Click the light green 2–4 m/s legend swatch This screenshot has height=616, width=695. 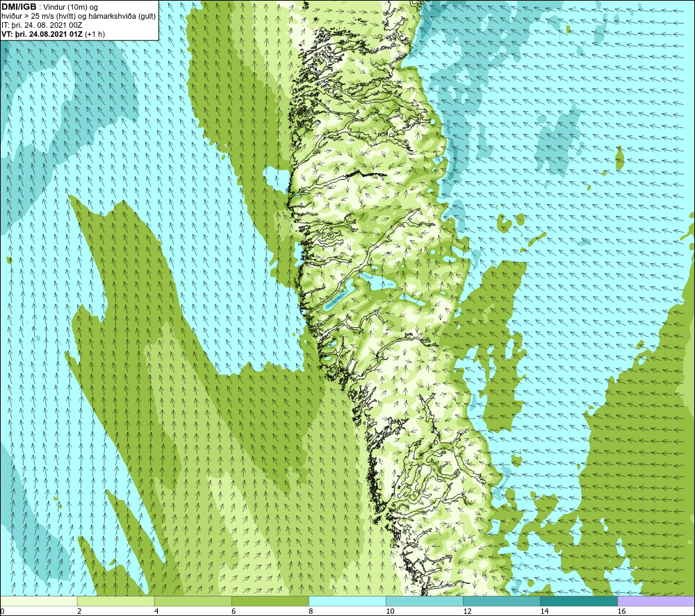coord(116,601)
